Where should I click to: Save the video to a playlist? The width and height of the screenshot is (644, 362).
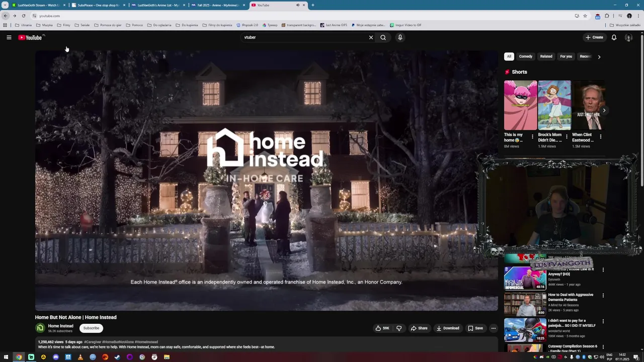(475, 328)
